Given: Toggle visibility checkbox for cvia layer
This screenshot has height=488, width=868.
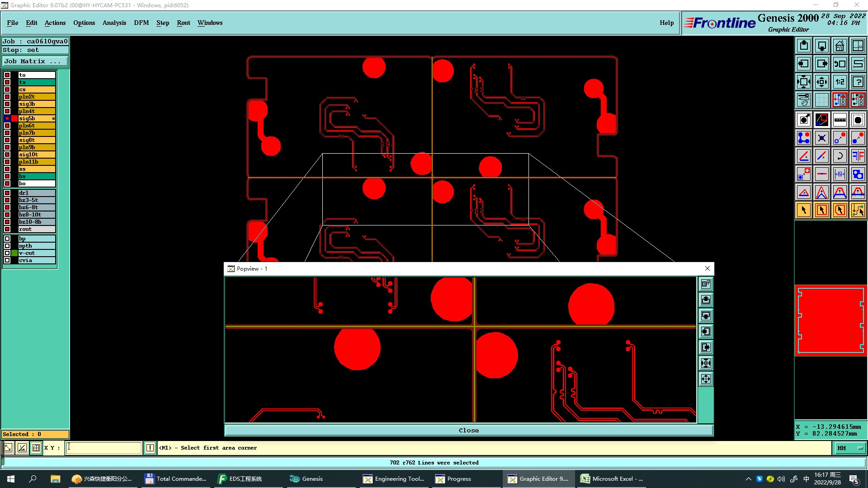Looking at the screenshot, I should coord(7,260).
